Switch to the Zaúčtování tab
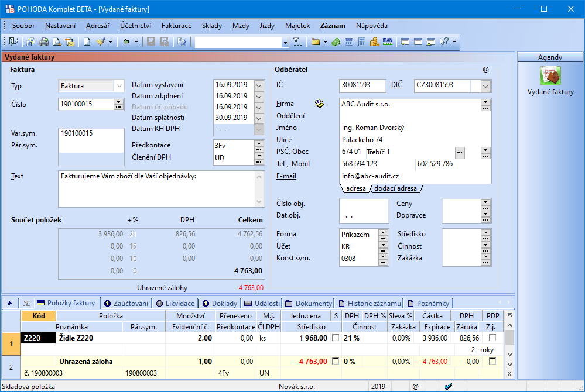 [x=127, y=304]
